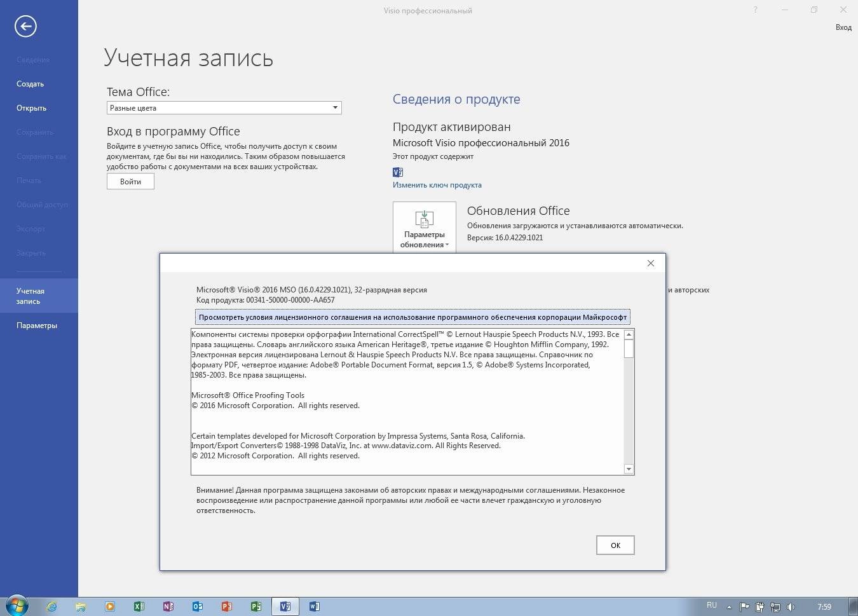This screenshot has height=616, width=858.
Task: Launch PowerPoint from the taskbar
Action: point(227,606)
